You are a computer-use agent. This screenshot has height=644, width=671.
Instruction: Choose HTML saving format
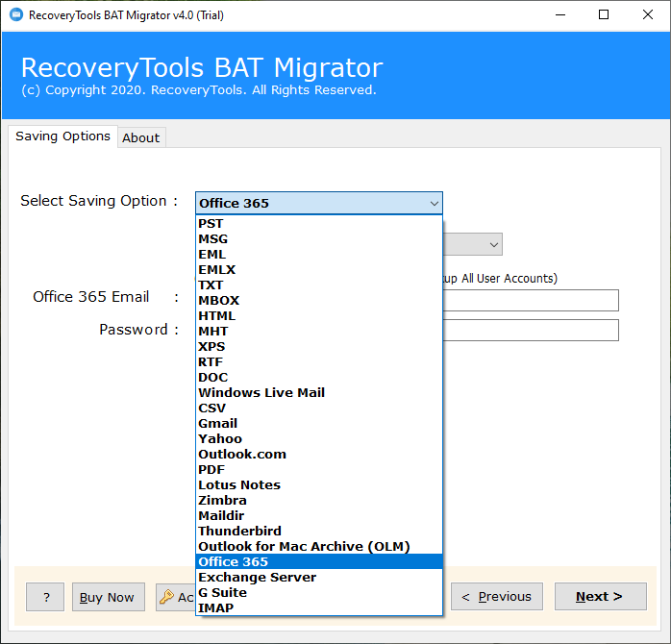pyautogui.click(x=319, y=316)
